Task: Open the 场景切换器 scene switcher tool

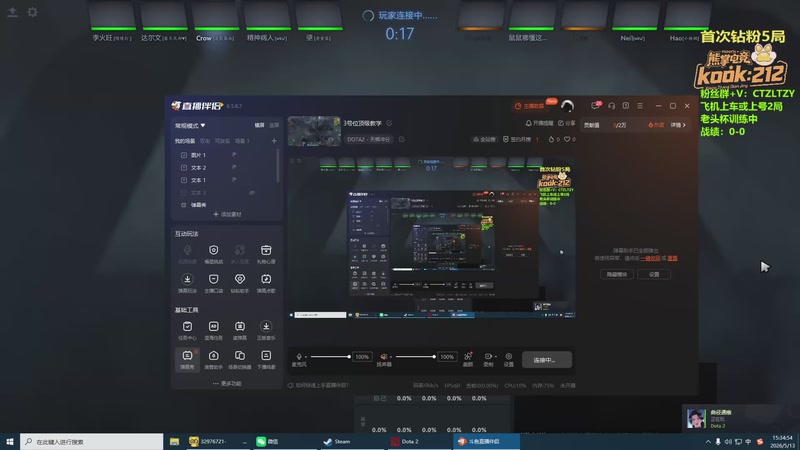Action: pos(239,359)
